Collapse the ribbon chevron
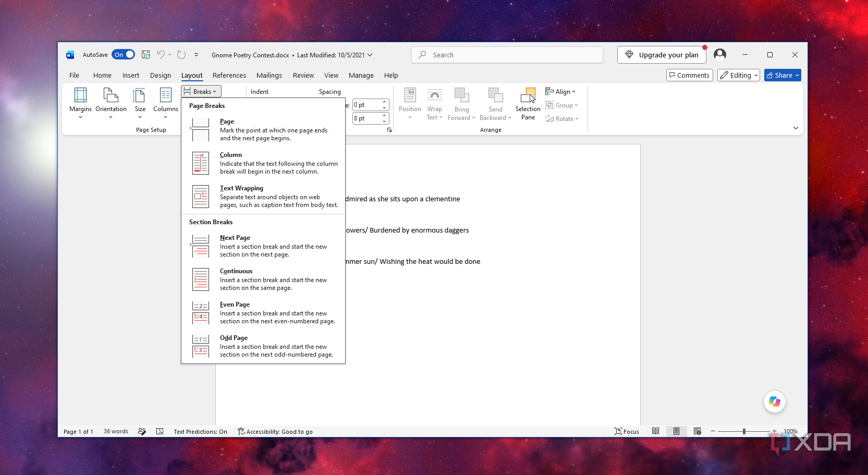868x475 pixels. [x=796, y=128]
